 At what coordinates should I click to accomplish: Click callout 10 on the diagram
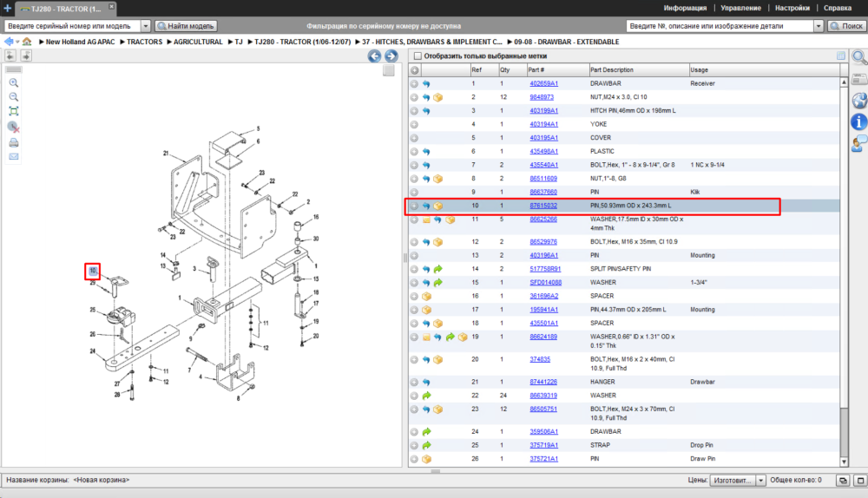[93, 272]
